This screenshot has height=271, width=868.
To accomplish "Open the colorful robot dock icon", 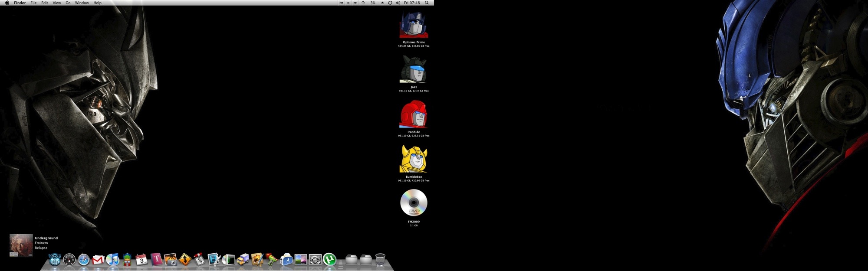I will [x=127, y=259].
